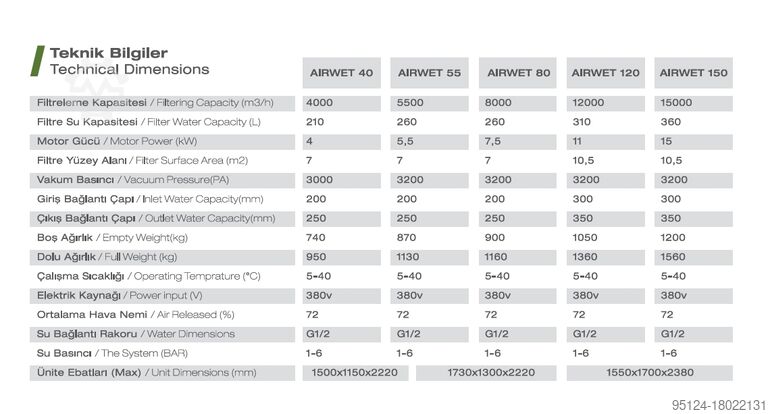This screenshot has height=414, width=768.
Task: Select the AIRWET 55 column header
Action: click(429, 73)
